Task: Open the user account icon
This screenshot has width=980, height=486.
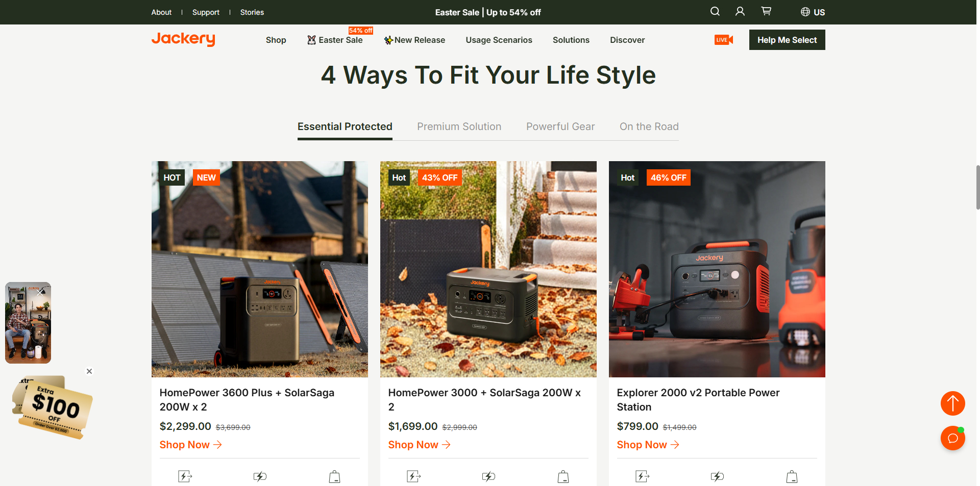Action: (740, 11)
